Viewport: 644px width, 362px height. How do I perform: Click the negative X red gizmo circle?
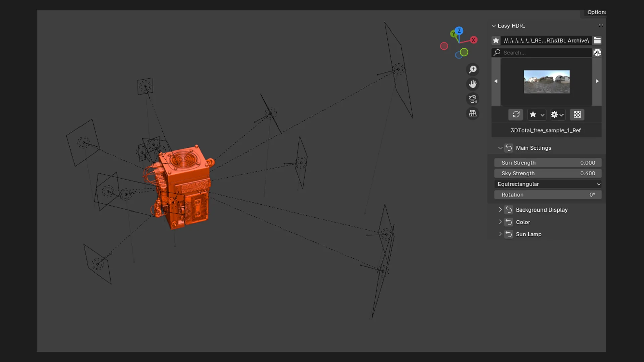[x=444, y=46]
